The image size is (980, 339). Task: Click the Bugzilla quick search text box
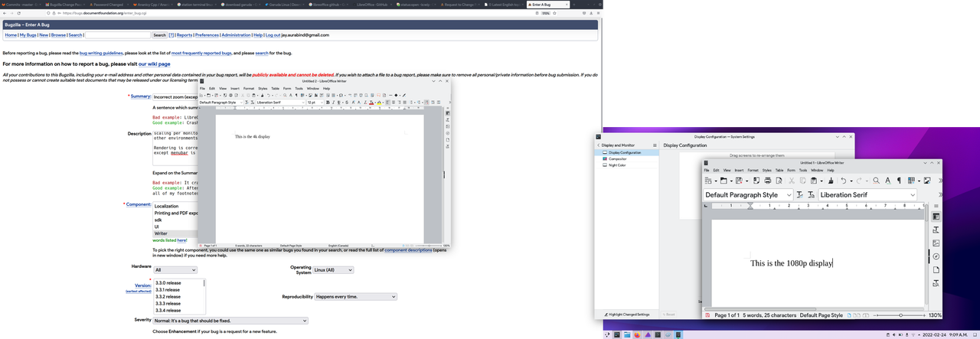pos(117,35)
